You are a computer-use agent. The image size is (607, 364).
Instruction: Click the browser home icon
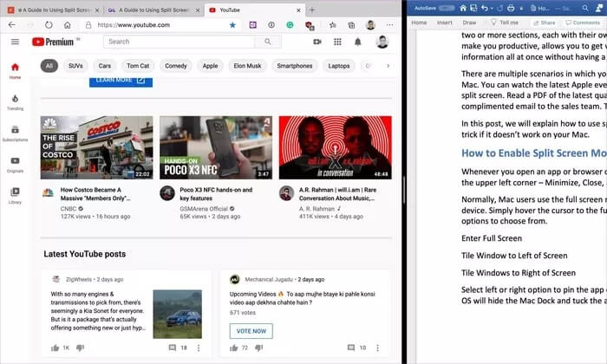point(68,25)
